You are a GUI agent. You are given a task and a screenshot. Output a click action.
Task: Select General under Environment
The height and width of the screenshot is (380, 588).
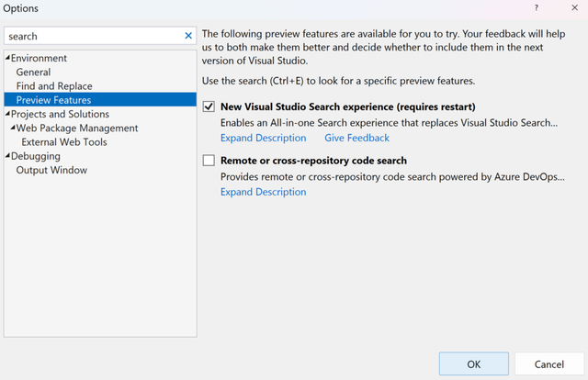pyautogui.click(x=33, y=72)
